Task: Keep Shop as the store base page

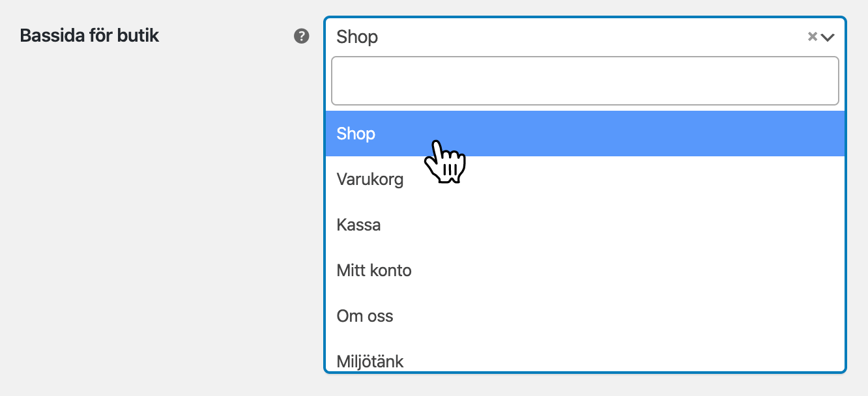Action: (356, 134)
